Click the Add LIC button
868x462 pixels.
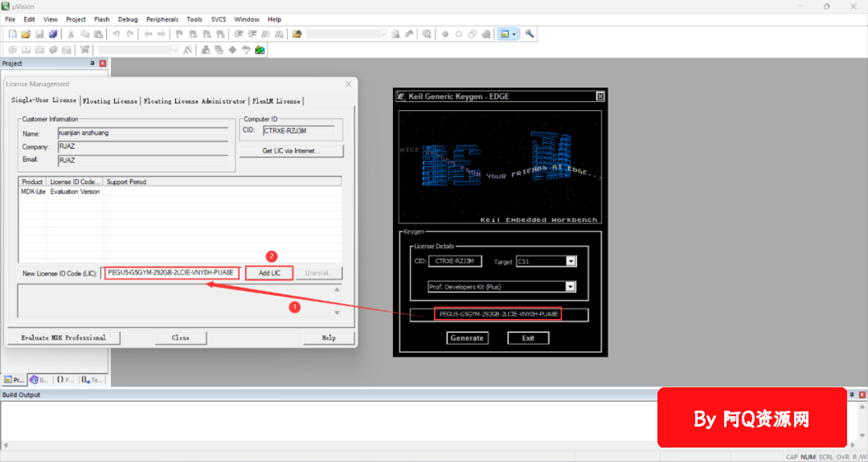(269, 273)
